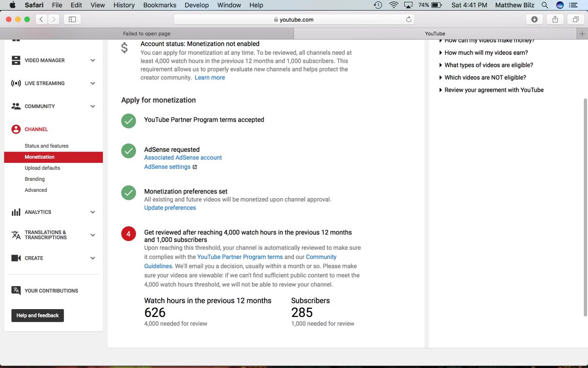Click the red step 4 circle
This screenshot has height=368, width=588.
(x=128, y=234)
